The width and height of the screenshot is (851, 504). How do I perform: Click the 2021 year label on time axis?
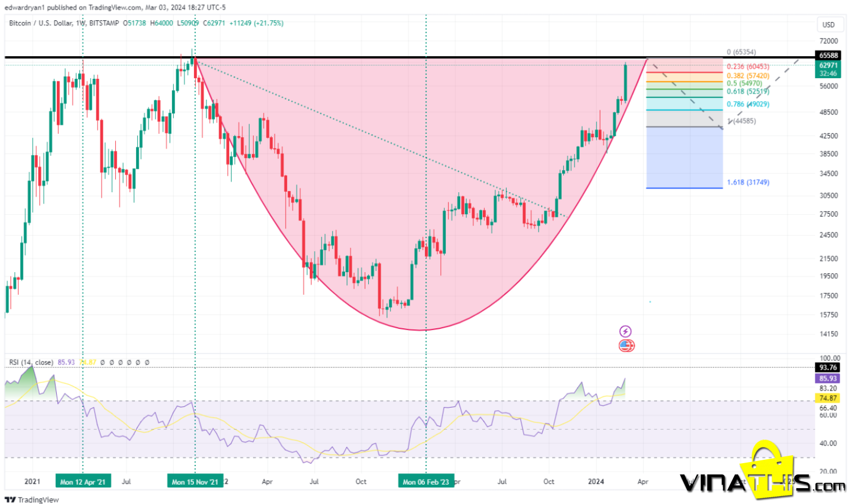32,482
